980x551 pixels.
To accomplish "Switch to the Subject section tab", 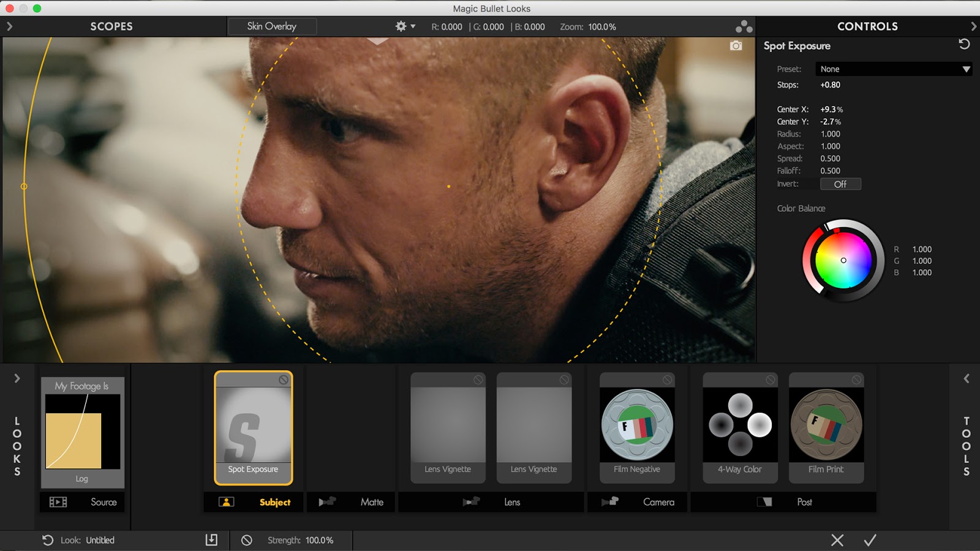I will pyautogui.click(x=254, y=502).
